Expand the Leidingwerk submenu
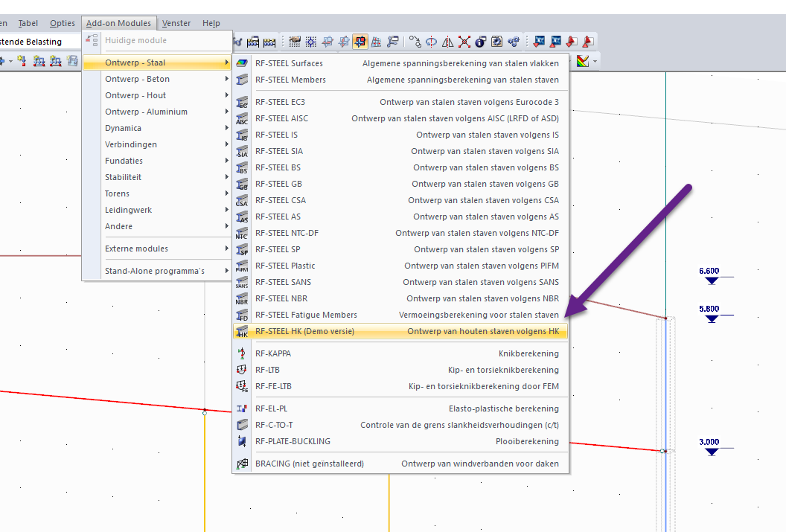Screen dimensions: 786x532 pos(157,210)
